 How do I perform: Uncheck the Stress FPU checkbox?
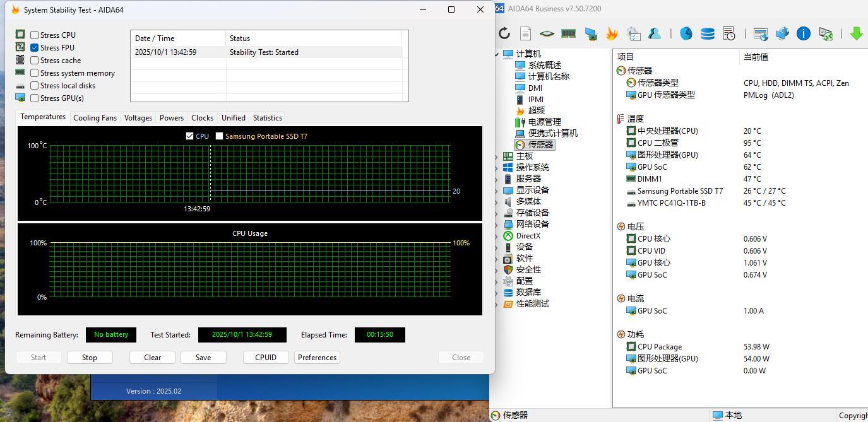(x=35, y=48)
